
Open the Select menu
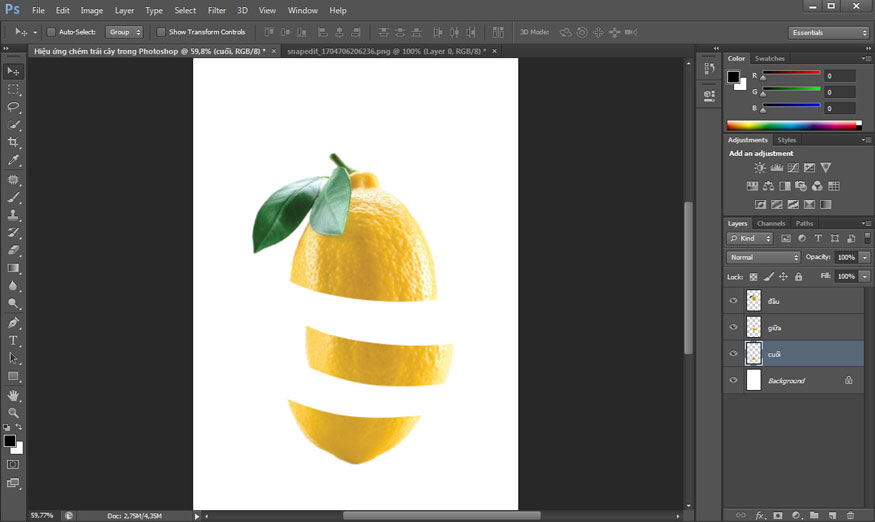point(185,11)
